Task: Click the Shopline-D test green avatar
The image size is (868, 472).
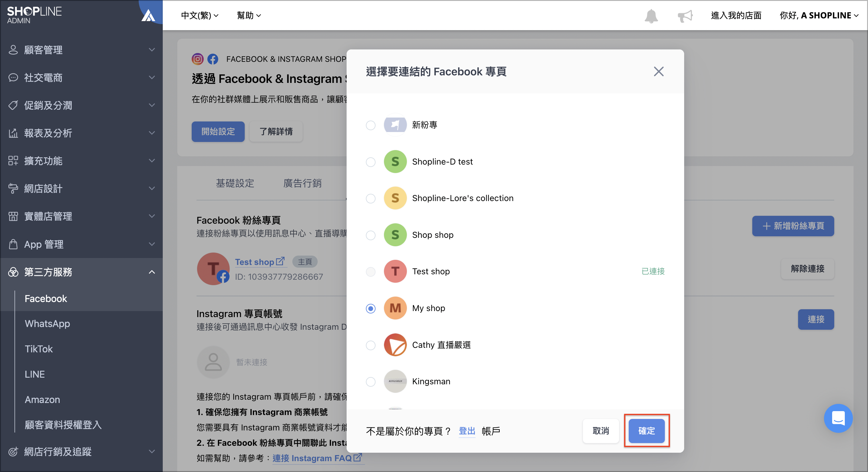Action: pos(395,161)
